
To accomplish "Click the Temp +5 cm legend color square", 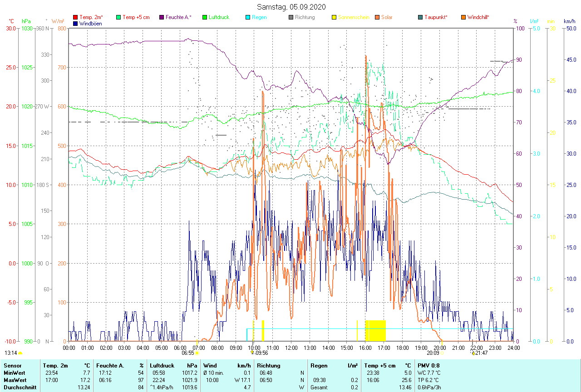I will 118,18.
